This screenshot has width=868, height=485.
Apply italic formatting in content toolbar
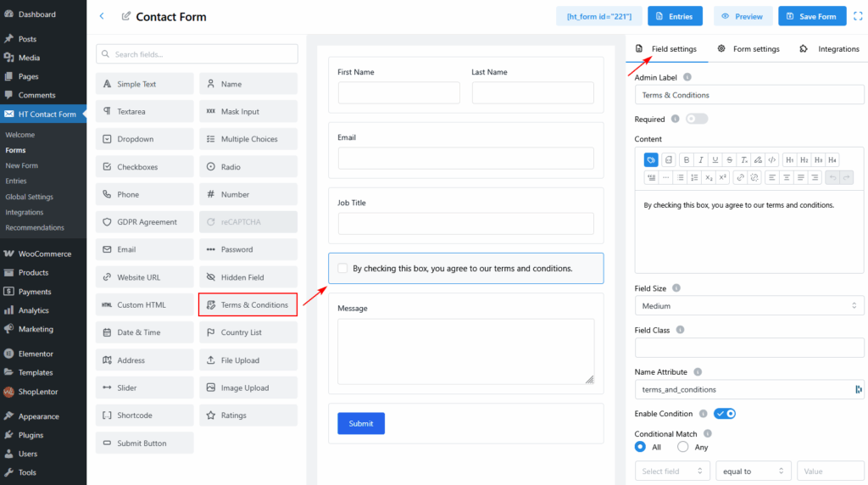coord(701,159)
